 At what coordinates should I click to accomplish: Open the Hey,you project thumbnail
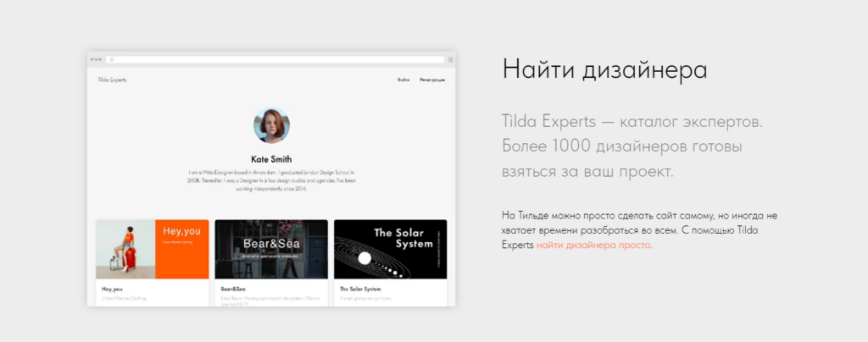[153, 249]
